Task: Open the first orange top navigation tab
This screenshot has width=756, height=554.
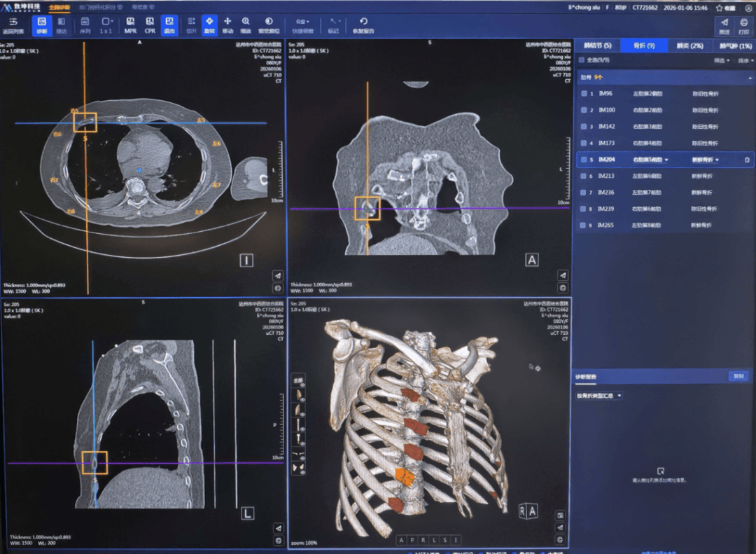Action: [59, 7]
